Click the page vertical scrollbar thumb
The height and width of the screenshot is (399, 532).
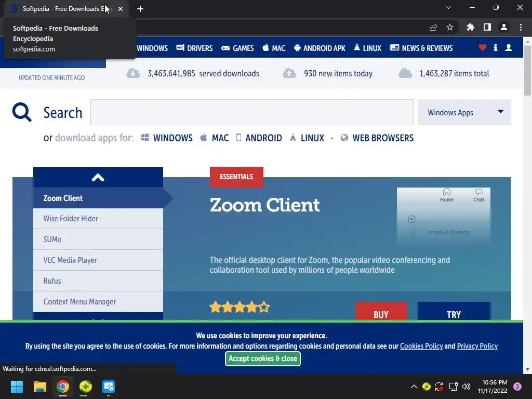pos(528,71)
